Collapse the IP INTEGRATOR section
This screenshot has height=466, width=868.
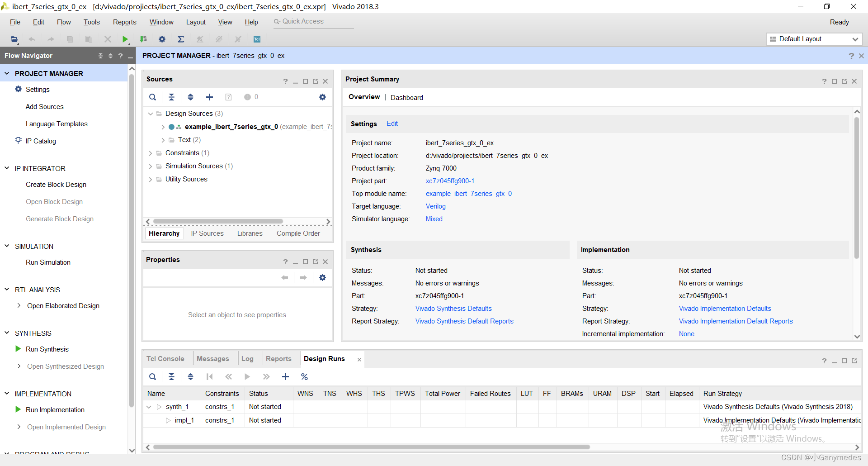tap(7, 168)
